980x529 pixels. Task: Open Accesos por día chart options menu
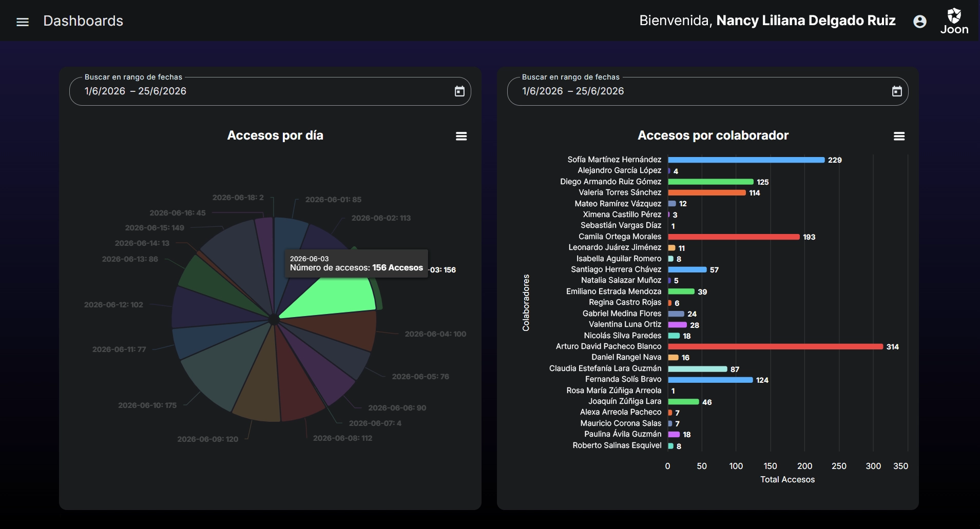(x=462, y=136)
